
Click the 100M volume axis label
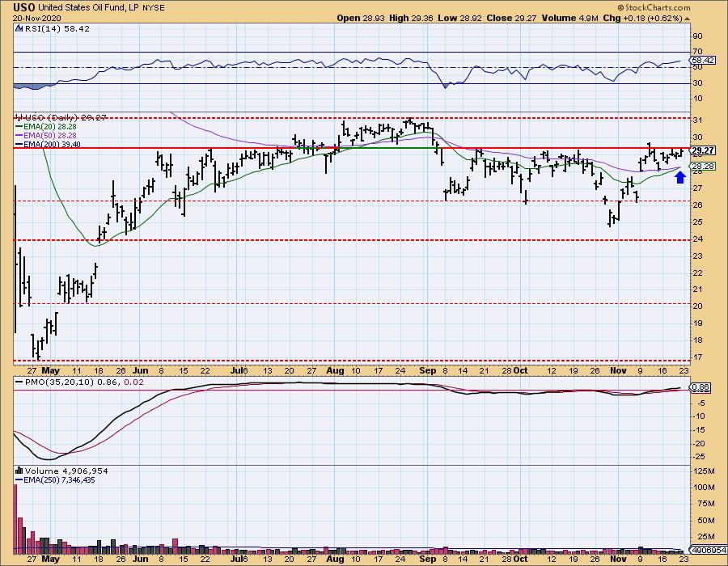[x=705, y=487]
